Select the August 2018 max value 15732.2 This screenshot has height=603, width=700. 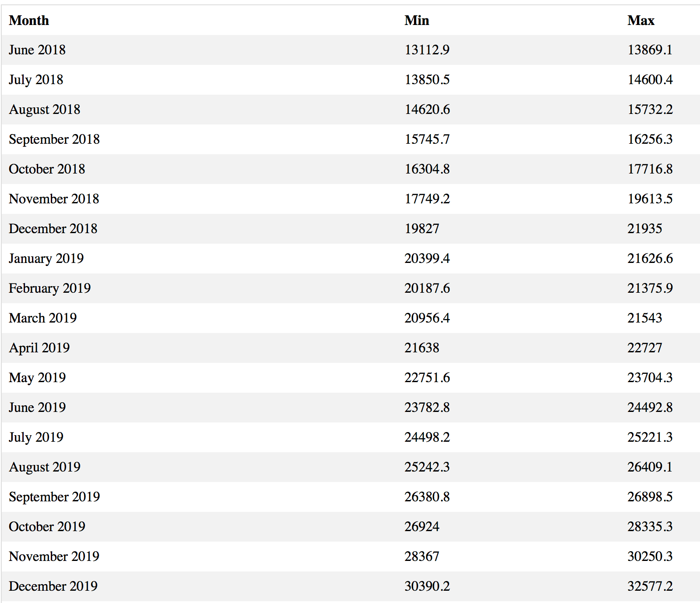(650, 110)
